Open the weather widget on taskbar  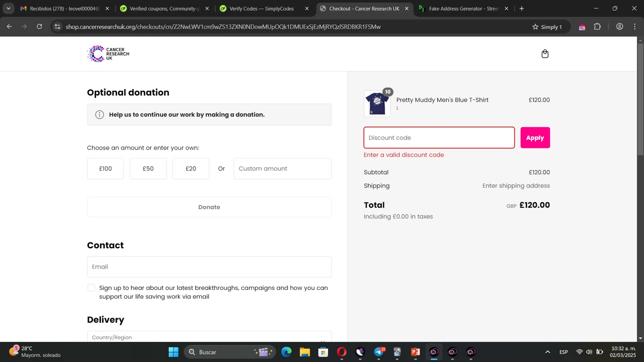click(35, 352)
